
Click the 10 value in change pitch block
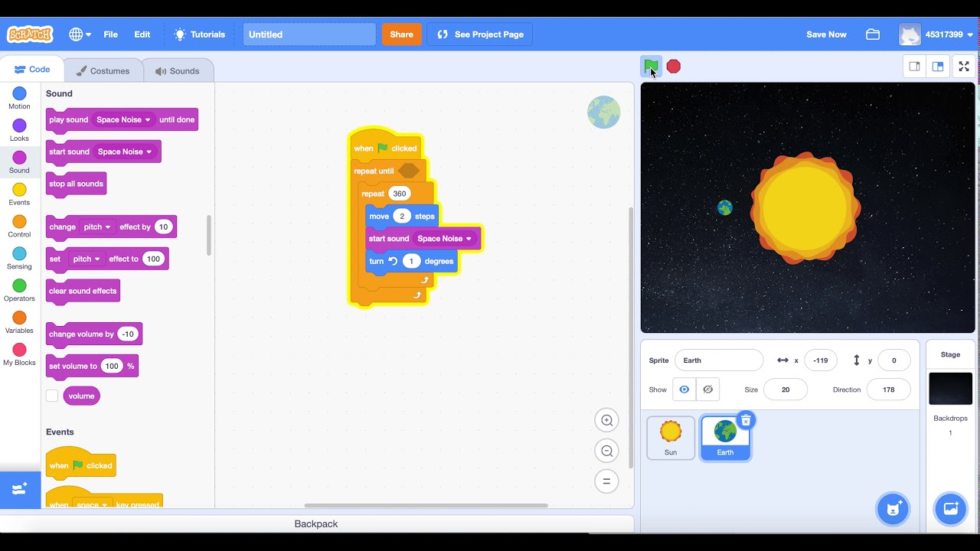[163, 227]
